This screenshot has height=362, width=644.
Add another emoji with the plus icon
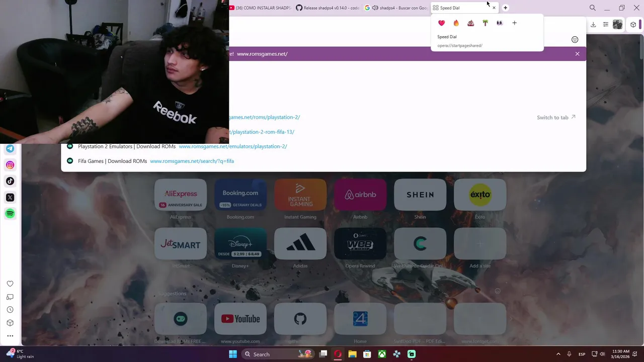click(x=514, y=23)
